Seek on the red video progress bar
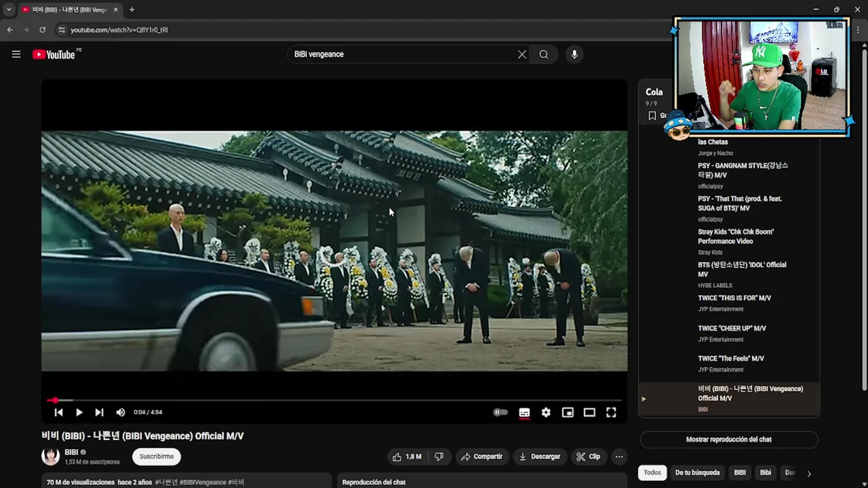 point(334,400)
